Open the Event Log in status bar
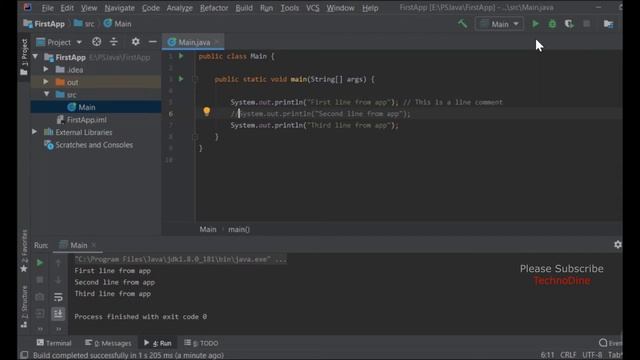640x360 pixels. (x=610, y=343)
